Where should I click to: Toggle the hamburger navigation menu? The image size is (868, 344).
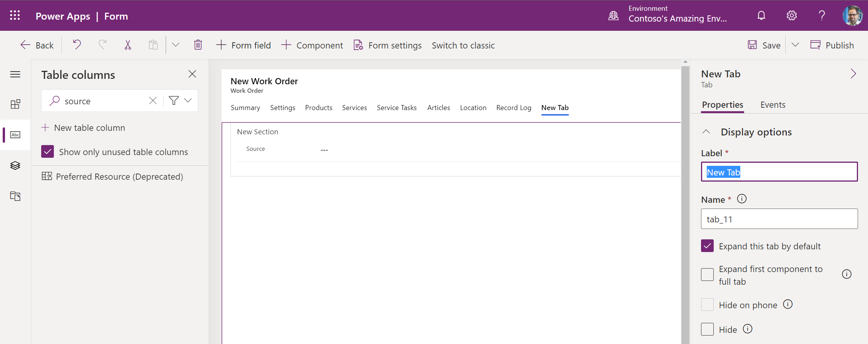[15, 74]
